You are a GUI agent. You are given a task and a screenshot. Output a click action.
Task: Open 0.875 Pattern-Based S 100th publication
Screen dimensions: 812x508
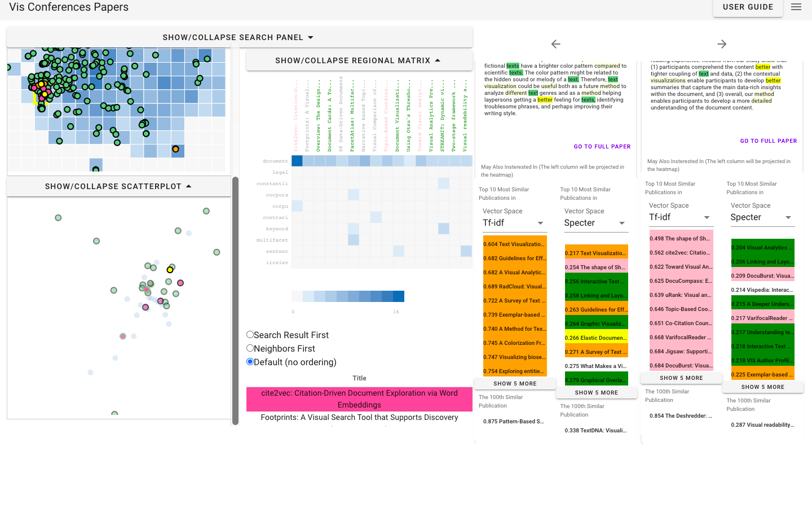point(515,422)
